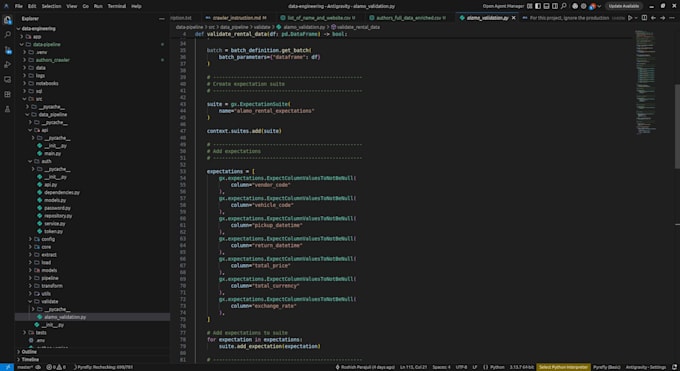This screenshot has height=371, width=680.
Task: Click the editor vertical scrollbar
Action: (x=677, y=126)
